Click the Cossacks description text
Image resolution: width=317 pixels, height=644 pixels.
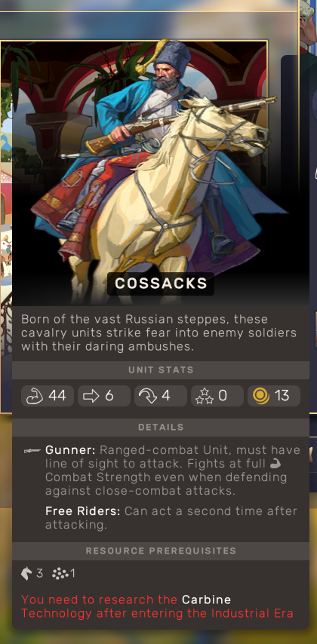[159, 333]
